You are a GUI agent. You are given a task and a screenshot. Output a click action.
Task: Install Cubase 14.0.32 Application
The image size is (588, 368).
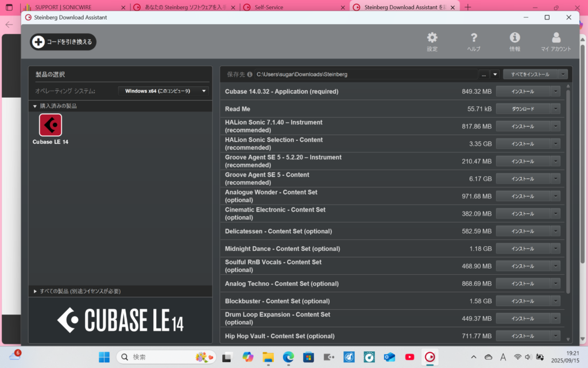coord(523,91)
